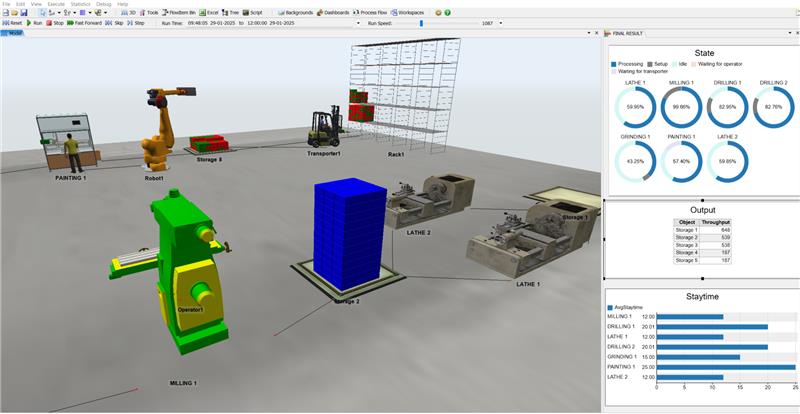Fast Forward the simulation
800x414 pixels.
pyautogui.click(x=84, y=23)
